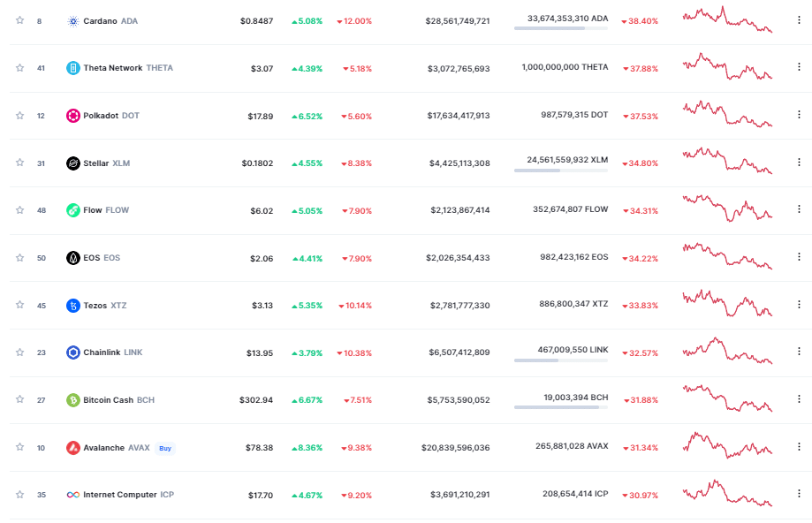Click the Polkadot price $17.89
This screenshot has height=523, width=812.
point(260,117)
